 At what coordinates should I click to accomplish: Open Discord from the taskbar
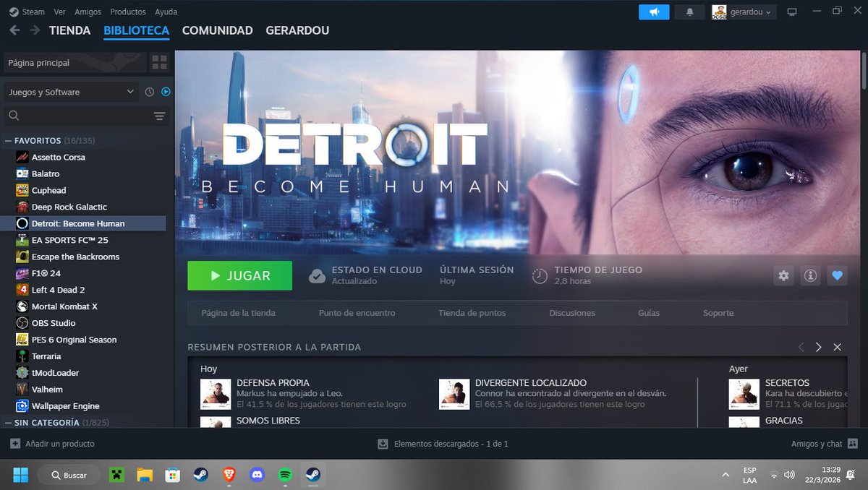pyautogui.click(x=257, y=475)
